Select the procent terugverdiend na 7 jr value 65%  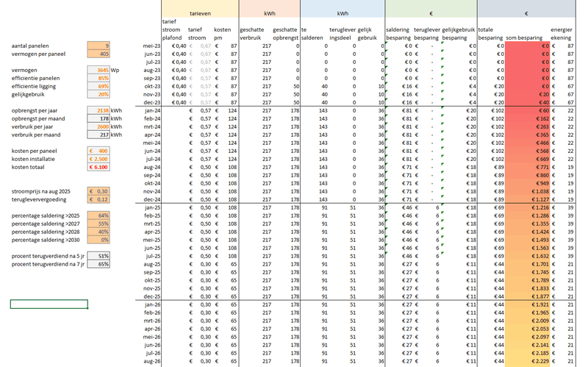coord(98,264)
